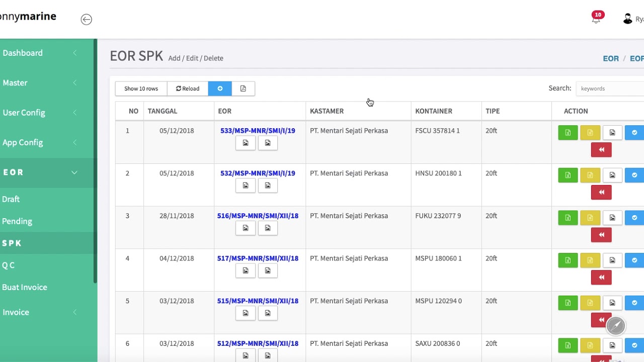Click the red rewind button in row 3
The height and width of the screenshot is (362, 644).
pyautogui.click(x=601, y=235)
